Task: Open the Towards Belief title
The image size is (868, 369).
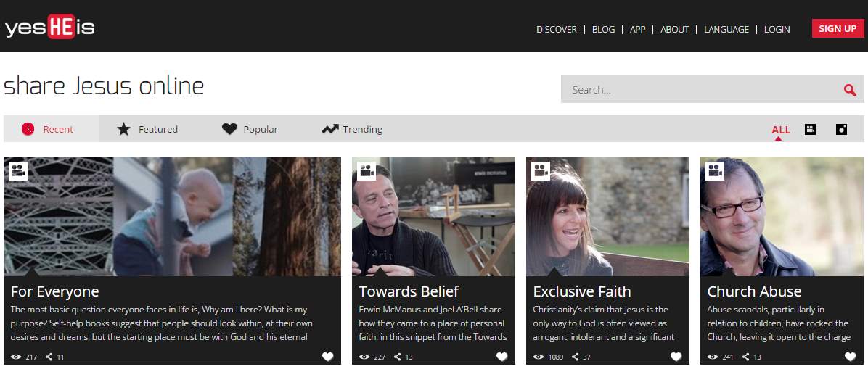Action: point(409,291)
